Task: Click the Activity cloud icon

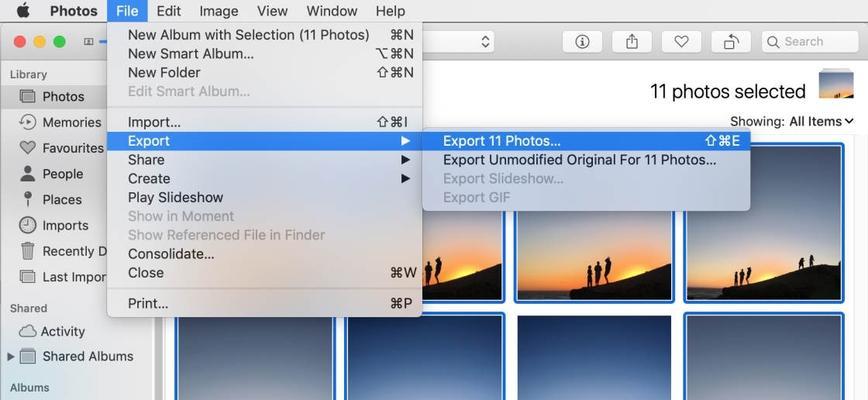Action: (27, 331)
